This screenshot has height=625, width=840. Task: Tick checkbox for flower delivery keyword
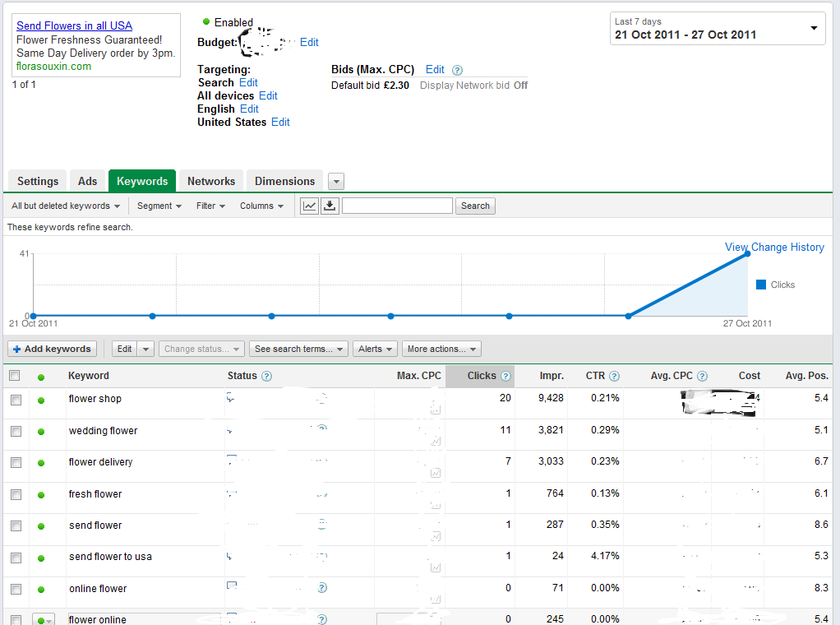(x=16, y=463)
